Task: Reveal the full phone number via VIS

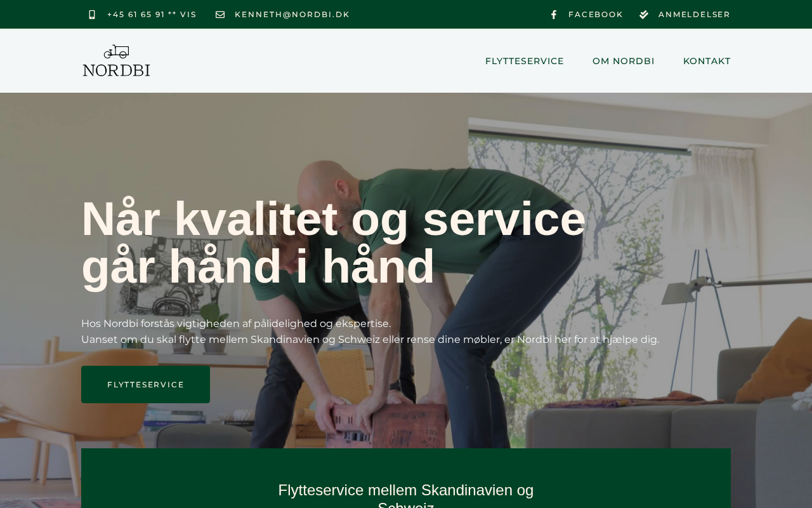Action: click(189, 15)
